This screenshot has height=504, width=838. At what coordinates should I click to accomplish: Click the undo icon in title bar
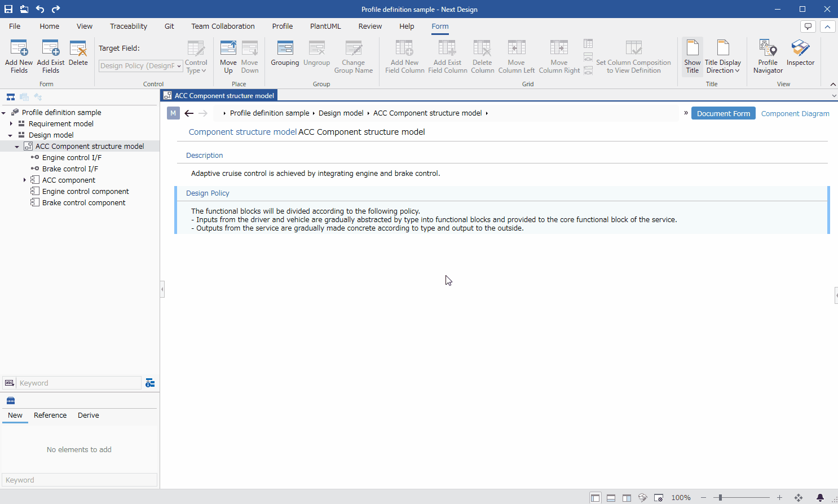[x=40, y=9]
